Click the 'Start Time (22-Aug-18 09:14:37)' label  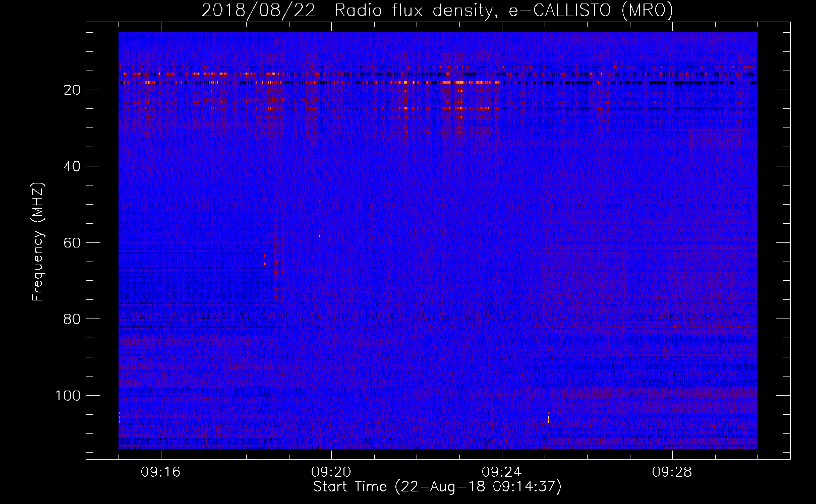(437, 487)
